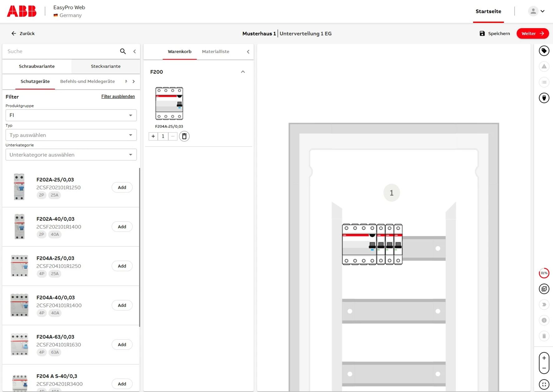
Task: Switch to the Materialliste tab
Action: (x=215, y=51)
